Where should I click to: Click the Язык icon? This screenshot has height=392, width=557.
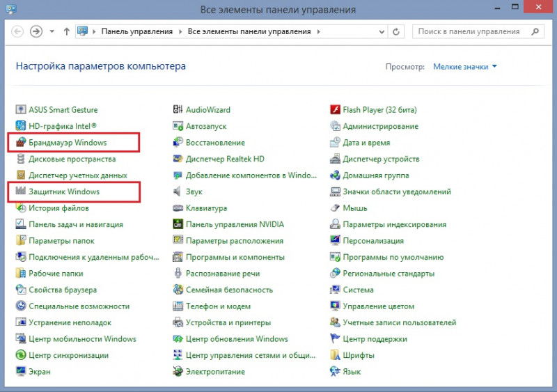335,371
